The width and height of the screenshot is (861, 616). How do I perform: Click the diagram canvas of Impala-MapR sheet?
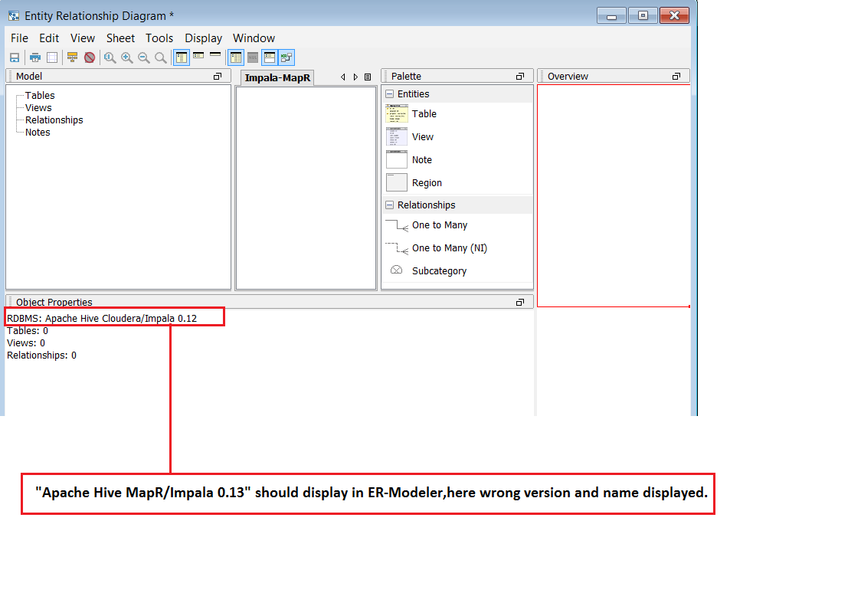point(306,188)
